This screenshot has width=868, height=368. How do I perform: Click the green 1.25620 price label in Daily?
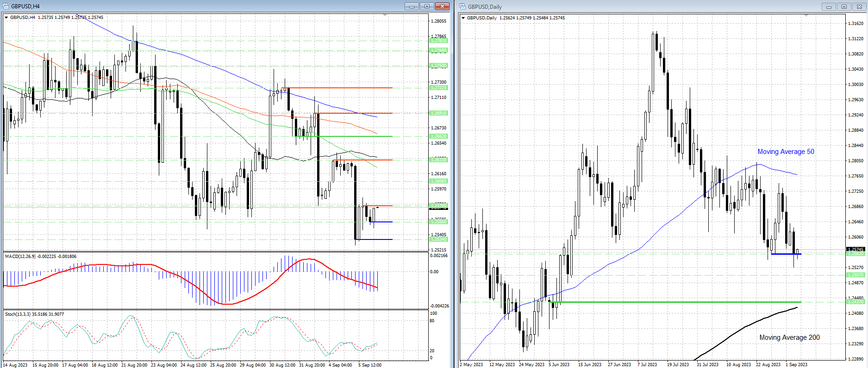pos(856,254)
